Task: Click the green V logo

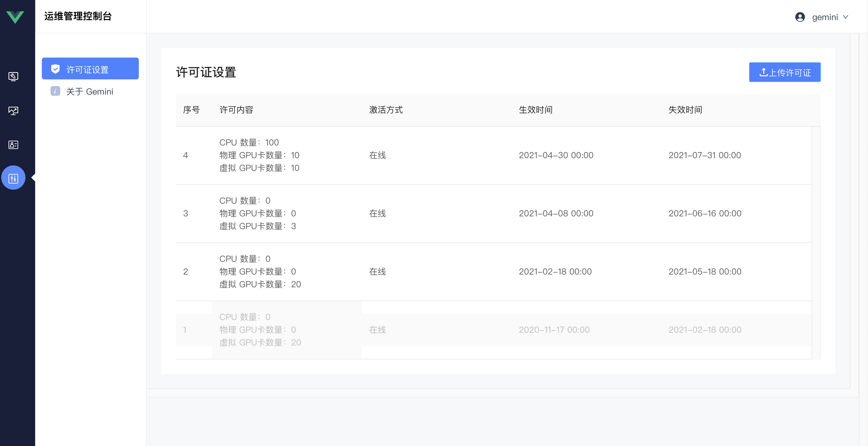Action: [x=15, y=17]
